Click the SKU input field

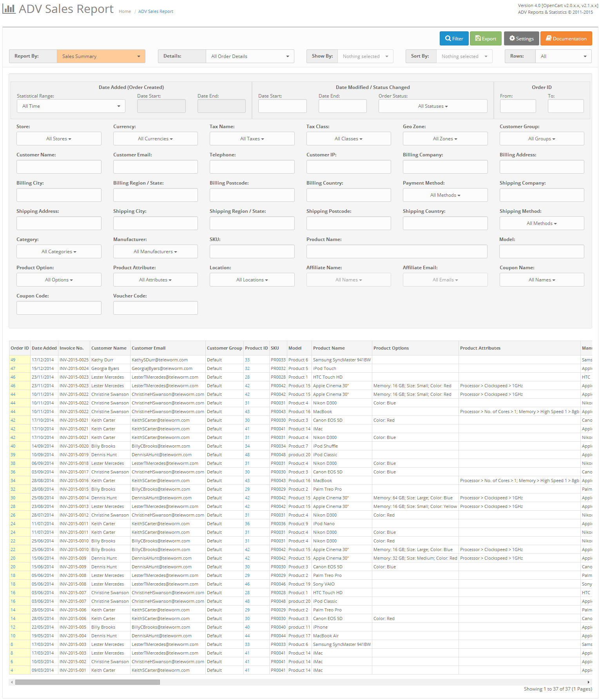[x=252, y=251]
